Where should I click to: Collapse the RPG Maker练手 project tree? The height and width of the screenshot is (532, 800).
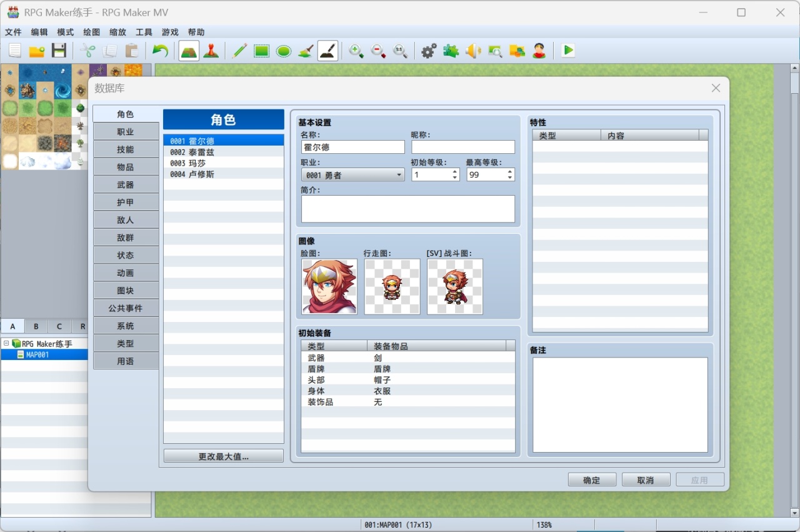(6, 344)
